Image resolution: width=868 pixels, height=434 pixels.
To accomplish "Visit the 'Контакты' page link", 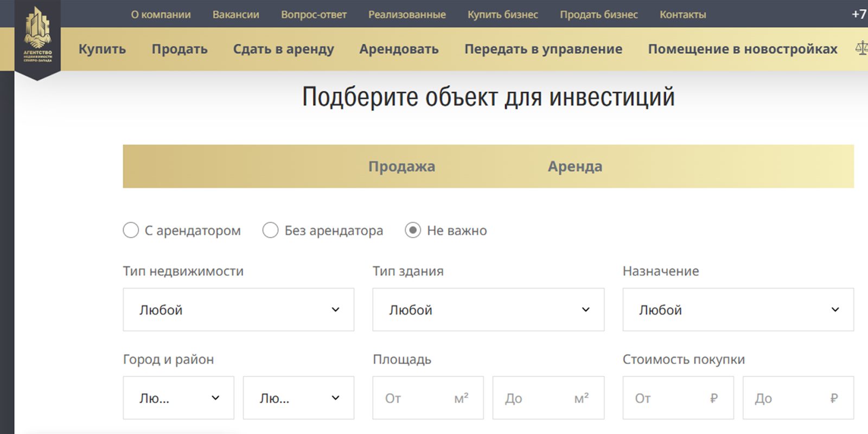I will pyautogui.click(x=682, y=15).
